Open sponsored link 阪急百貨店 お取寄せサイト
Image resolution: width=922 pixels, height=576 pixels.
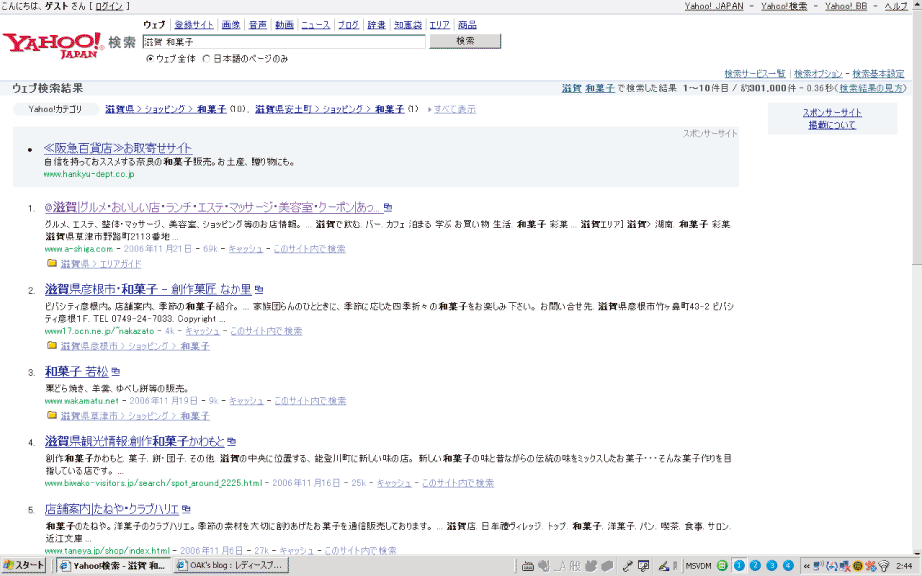[x=118, y=148]
